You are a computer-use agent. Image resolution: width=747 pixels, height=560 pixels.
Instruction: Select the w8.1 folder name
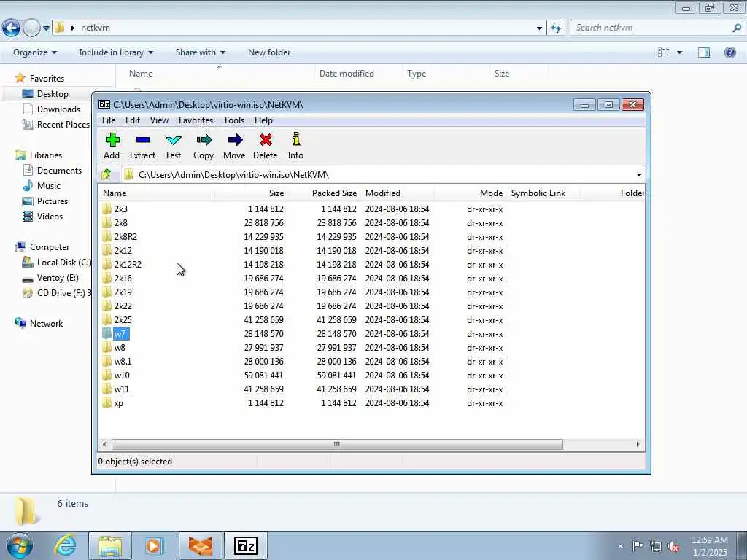click(x=123, y=362)
